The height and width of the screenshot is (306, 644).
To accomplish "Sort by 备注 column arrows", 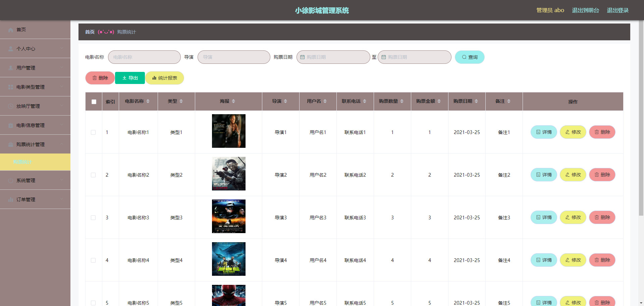I will tap(509, 101).
